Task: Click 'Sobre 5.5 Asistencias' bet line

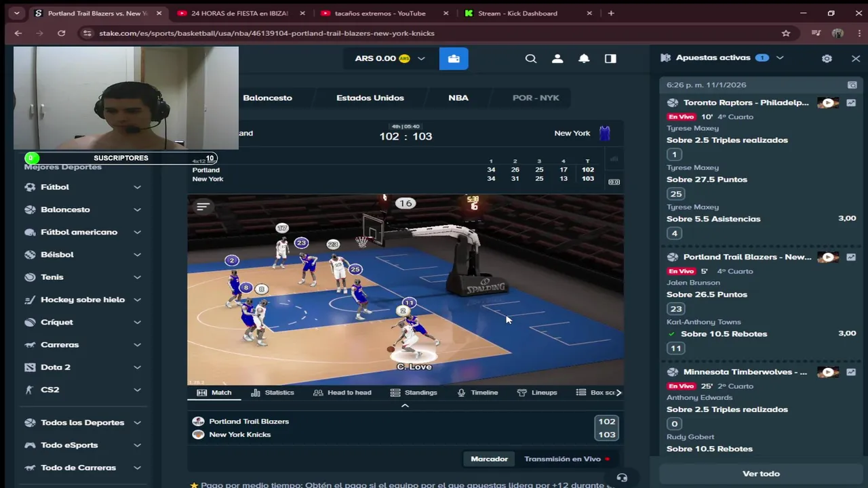Action: [x=713, y=219]
